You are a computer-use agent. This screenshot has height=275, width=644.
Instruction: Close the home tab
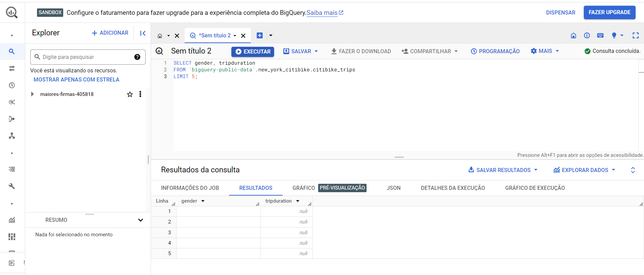pyautogui.click(x=177, y=36)
